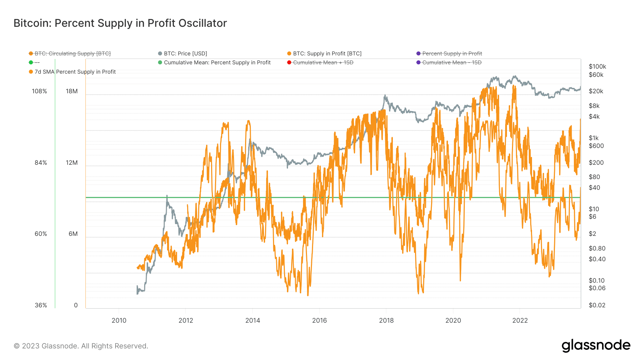Click the 2018 x-axis label
The width and height of the screenshot is (644, 362).
click(x=386, y=321)
